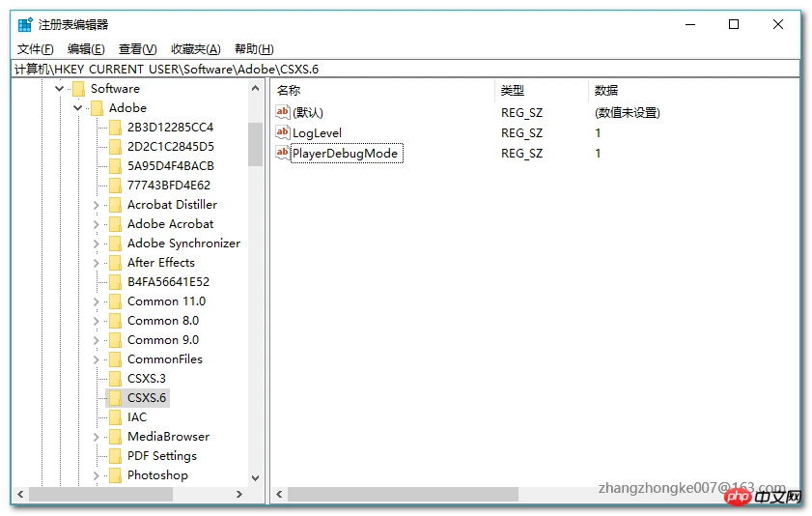Click the Photoshop folder icon
The width and height of the screenshot is (812, 516).
click(116, 475)
